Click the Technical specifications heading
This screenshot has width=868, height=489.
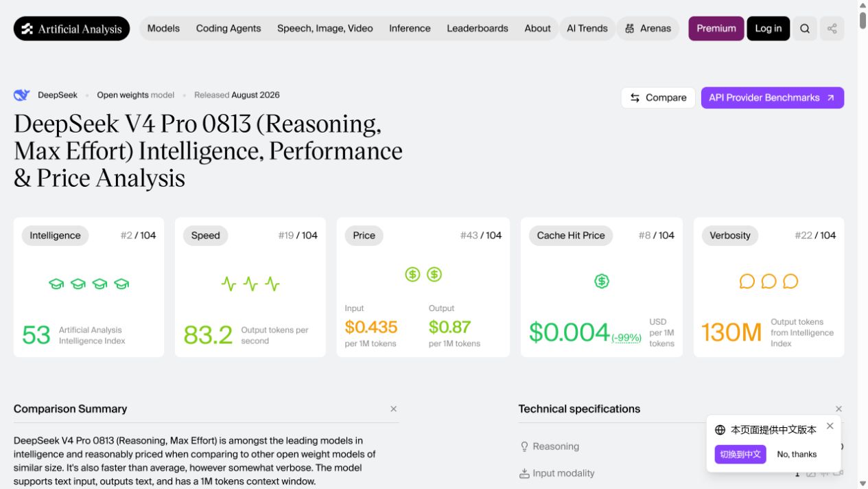pyautogui.click(x=579, y=409)
